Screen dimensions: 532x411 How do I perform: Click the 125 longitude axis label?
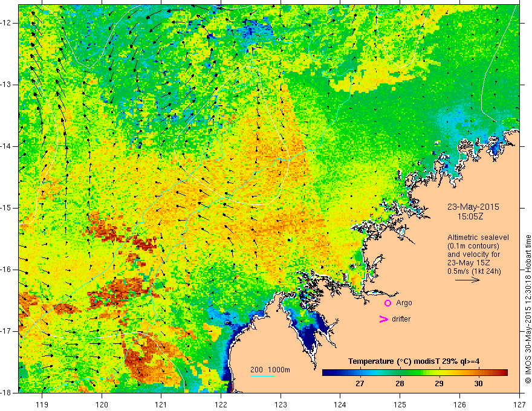click(400, 404)
